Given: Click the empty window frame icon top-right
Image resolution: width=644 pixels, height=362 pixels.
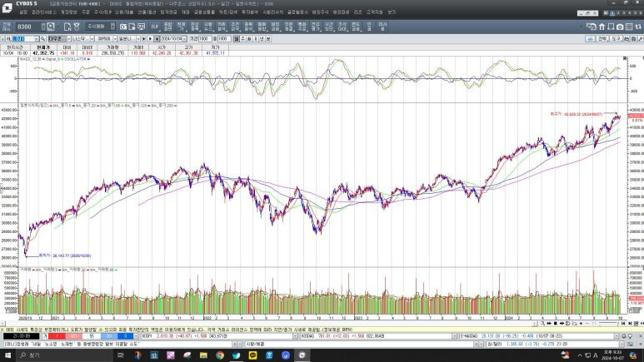Looking at the screenshot, I should point(611,27).
